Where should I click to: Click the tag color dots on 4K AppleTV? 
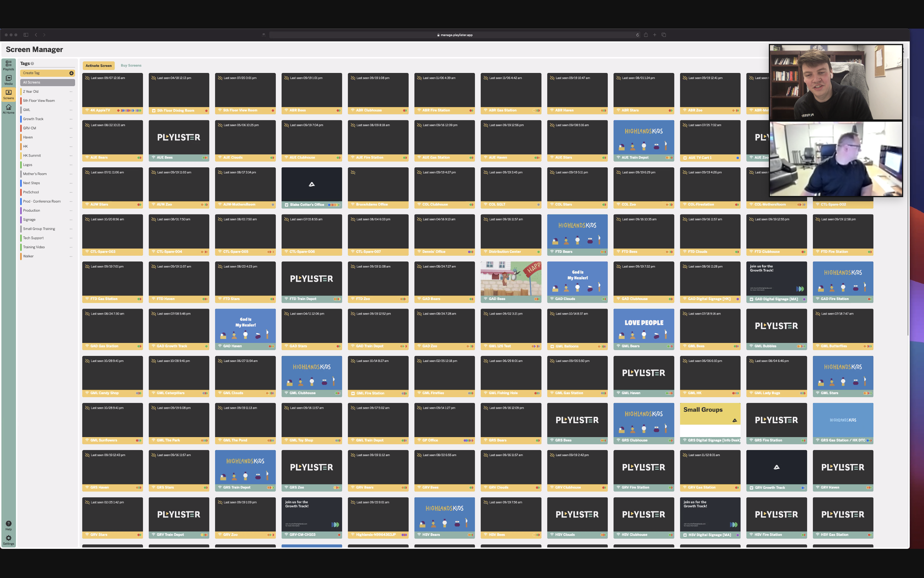(129, 110)
